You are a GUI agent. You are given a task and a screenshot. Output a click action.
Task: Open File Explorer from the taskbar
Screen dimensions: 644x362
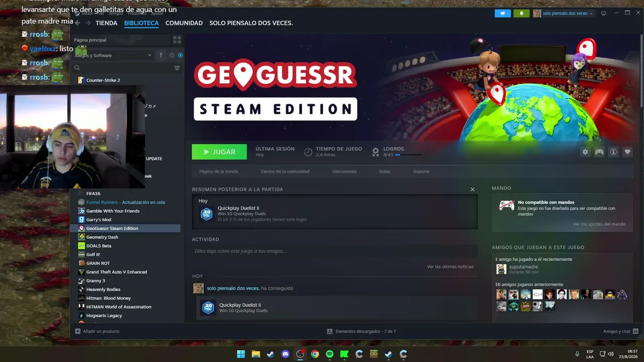coord(256,354)
